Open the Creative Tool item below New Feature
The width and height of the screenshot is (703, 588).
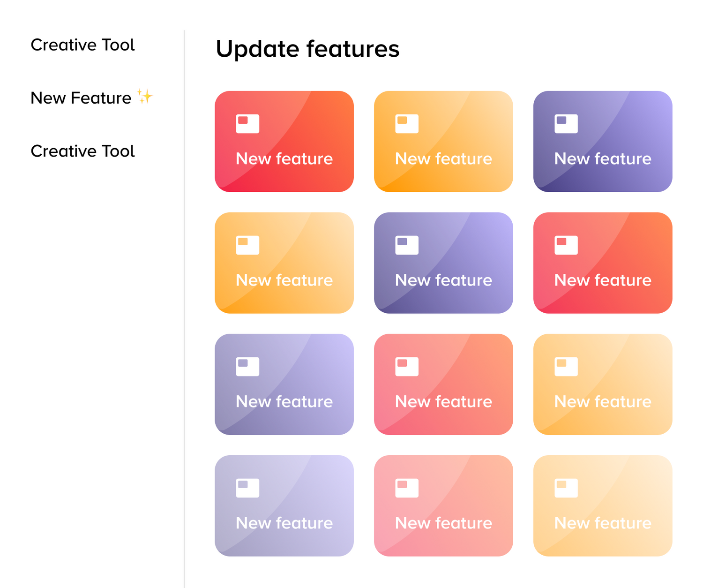point(82,151)
